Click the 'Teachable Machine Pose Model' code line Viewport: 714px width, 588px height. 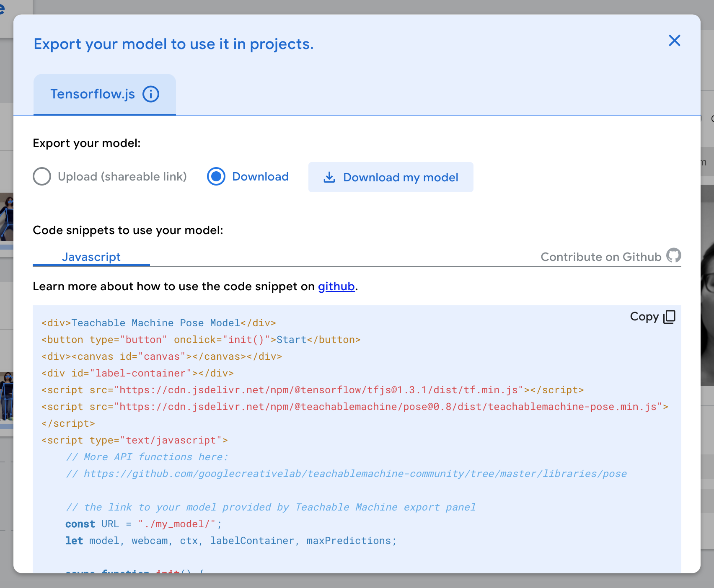tap(159, 323)
